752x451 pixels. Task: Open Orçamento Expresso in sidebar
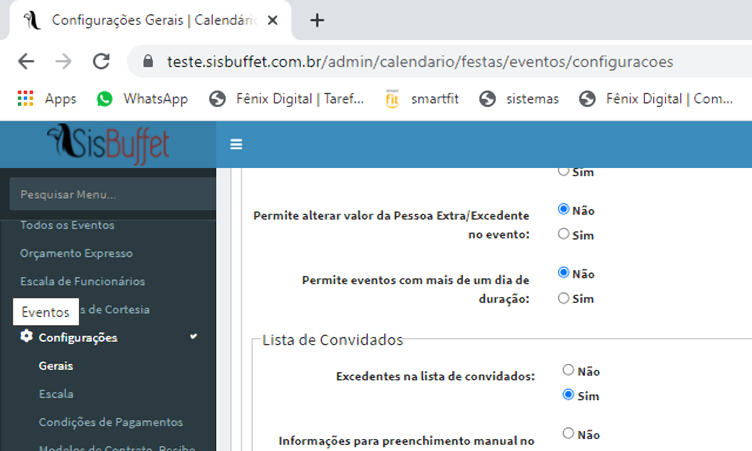click(76, 253)
